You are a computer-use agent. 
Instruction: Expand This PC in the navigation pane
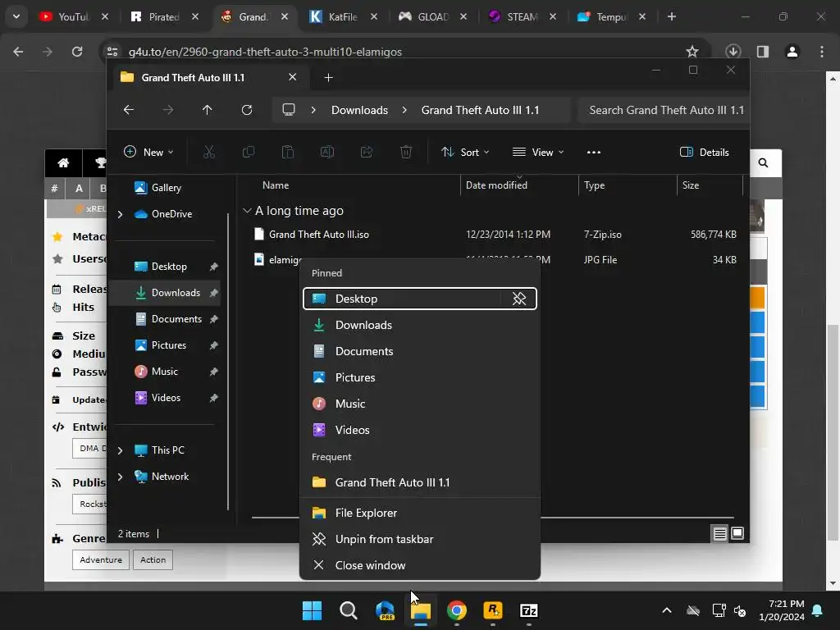120,450
